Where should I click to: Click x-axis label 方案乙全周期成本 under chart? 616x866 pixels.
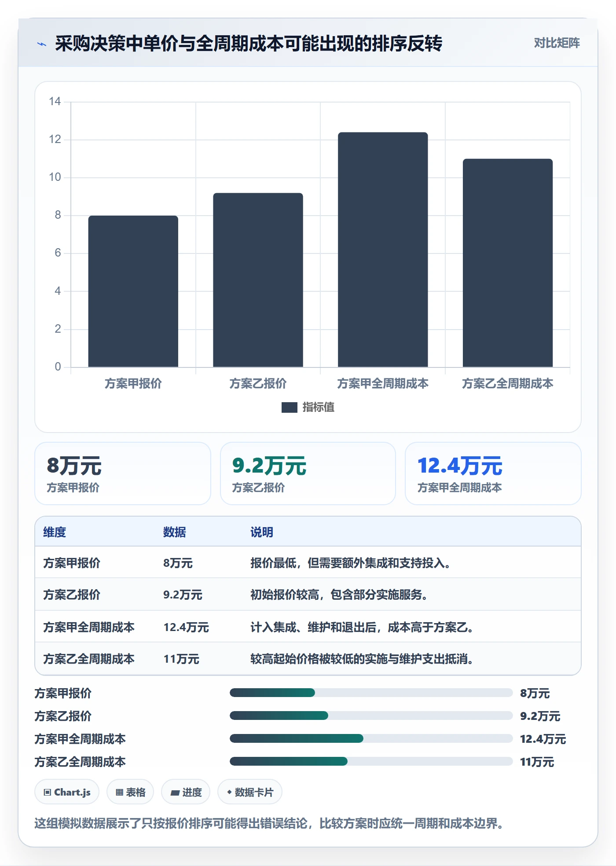click(508, 384)
